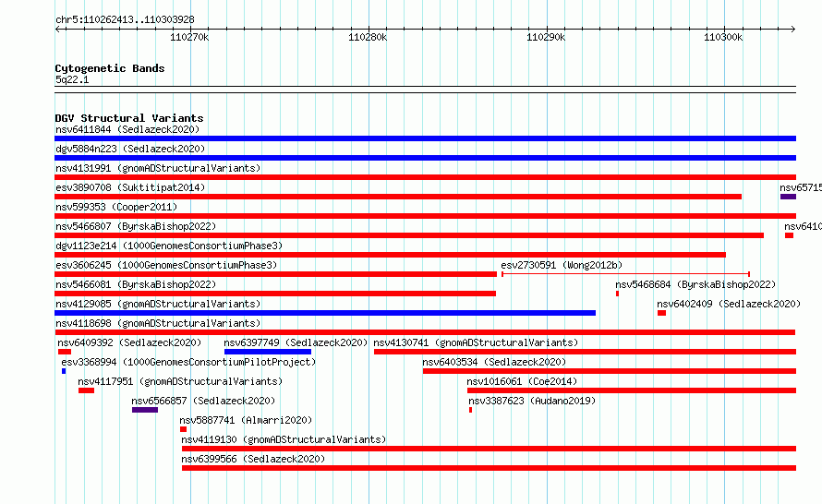Click the 5q22.1 band label
This screenshot has height=504, width=822.
pyautogui.click(x=72, y=79)
